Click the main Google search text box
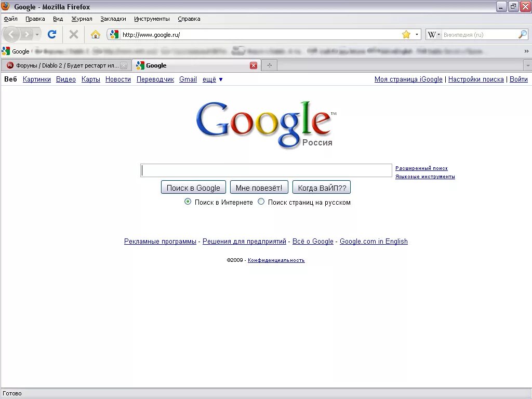This screenshot has width=532, height=399. pos(267,170)
